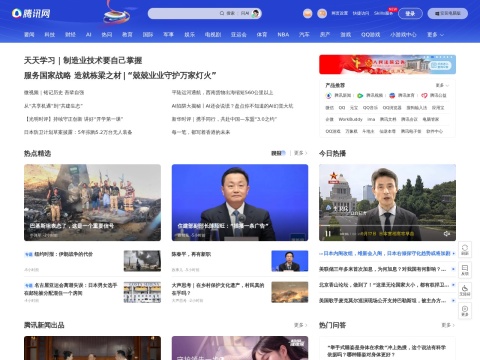Open the Tencent Sports product icon
This screenshot has width=480, height=360.
pos(392,95)
